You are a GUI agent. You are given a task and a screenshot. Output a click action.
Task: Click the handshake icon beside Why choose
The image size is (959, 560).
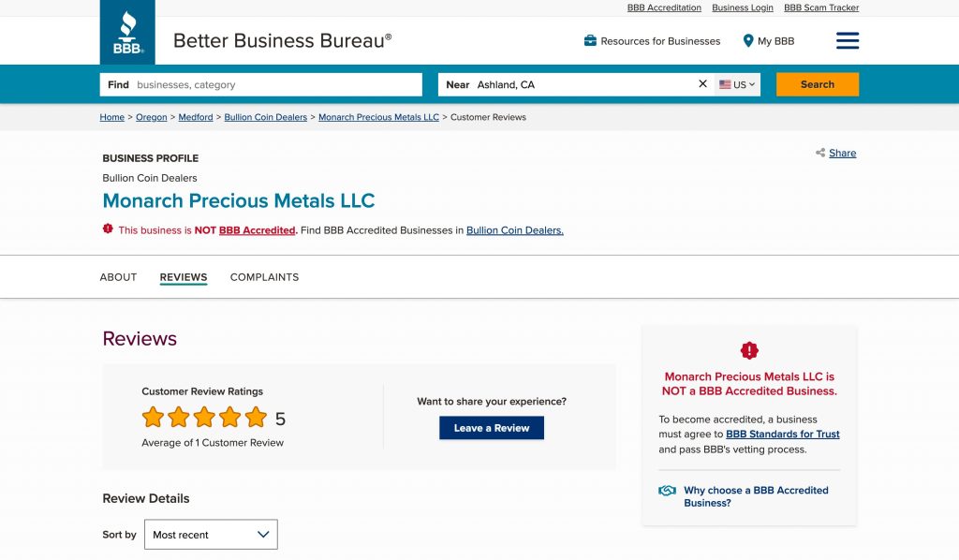click(x=667, y=491)
